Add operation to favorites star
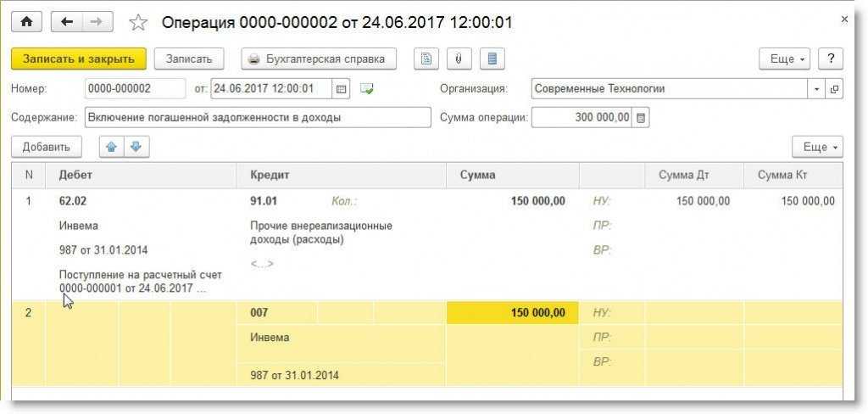This screenshot has height=414, width=868. (x=138, y=22)
